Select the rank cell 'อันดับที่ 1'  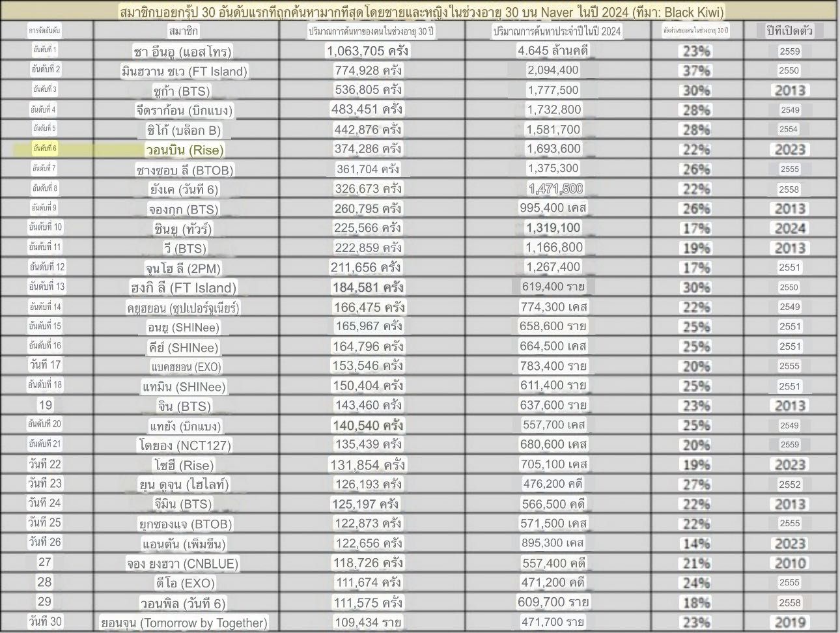[x=45, y=49]
